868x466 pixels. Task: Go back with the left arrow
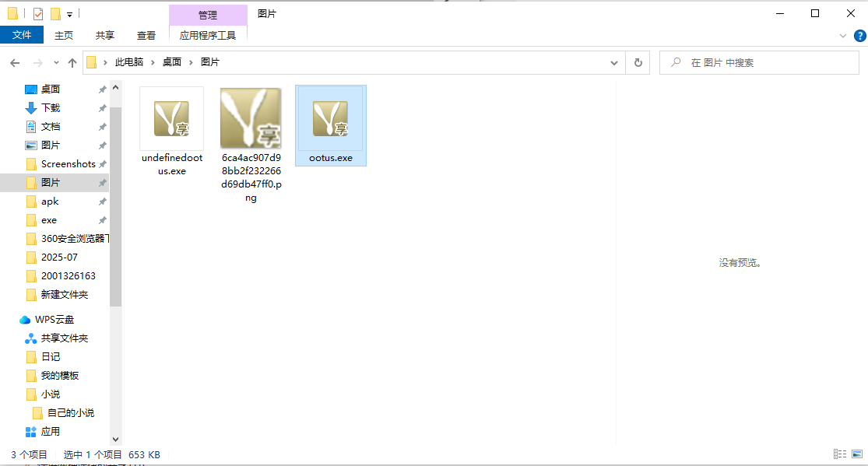(15, 63)
